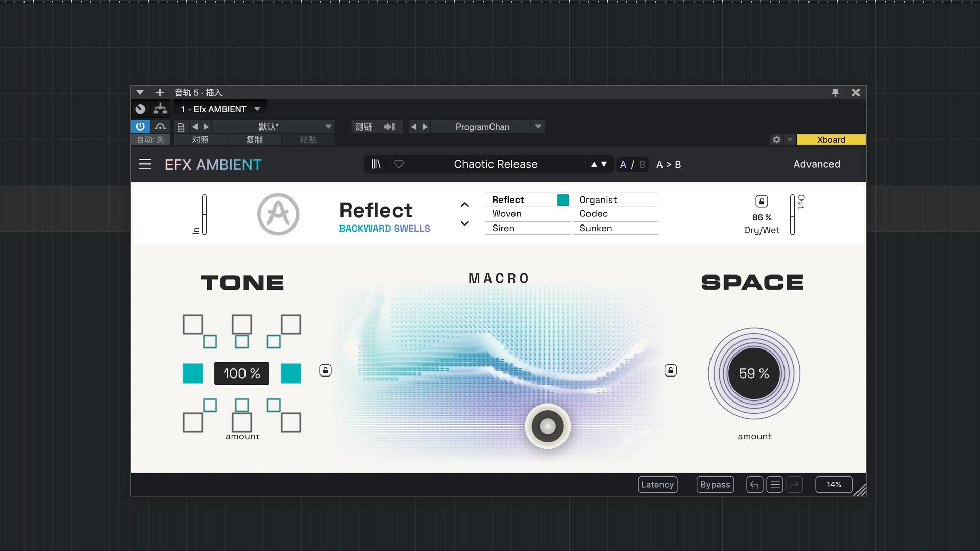This screenshot has width=980, height=551.
Task: Open plugin settings gear icon
Action: pos(776,140)
